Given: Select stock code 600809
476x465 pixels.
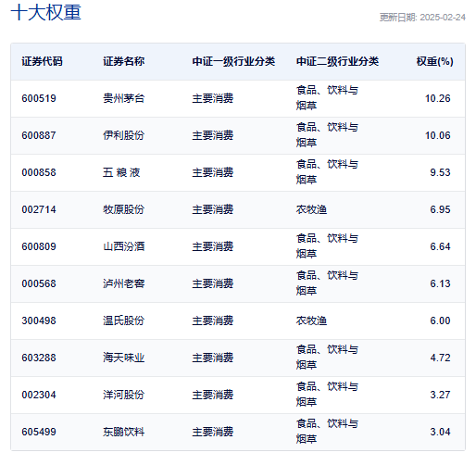Looking at the screenshot, I should (x=39, y=246).
